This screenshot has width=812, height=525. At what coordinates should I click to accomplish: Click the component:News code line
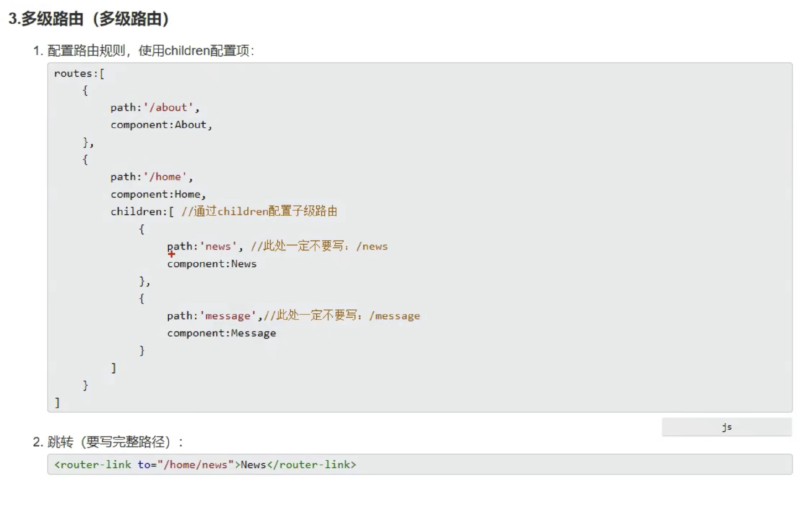tap(211, 264)
